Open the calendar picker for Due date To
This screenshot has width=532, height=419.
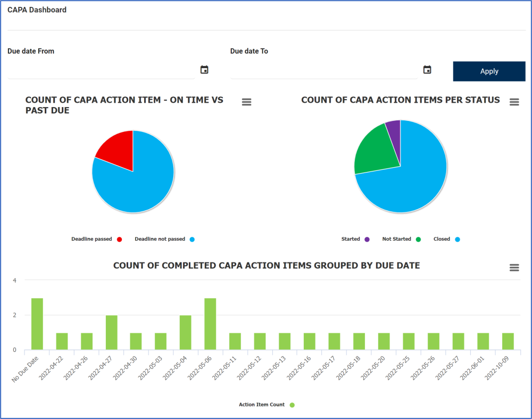click(427, 69)
